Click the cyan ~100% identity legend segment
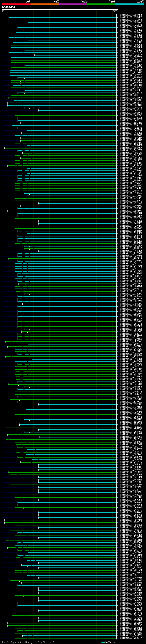The width and height of the screenshot is (146, 644). click(x=130, y=4)
